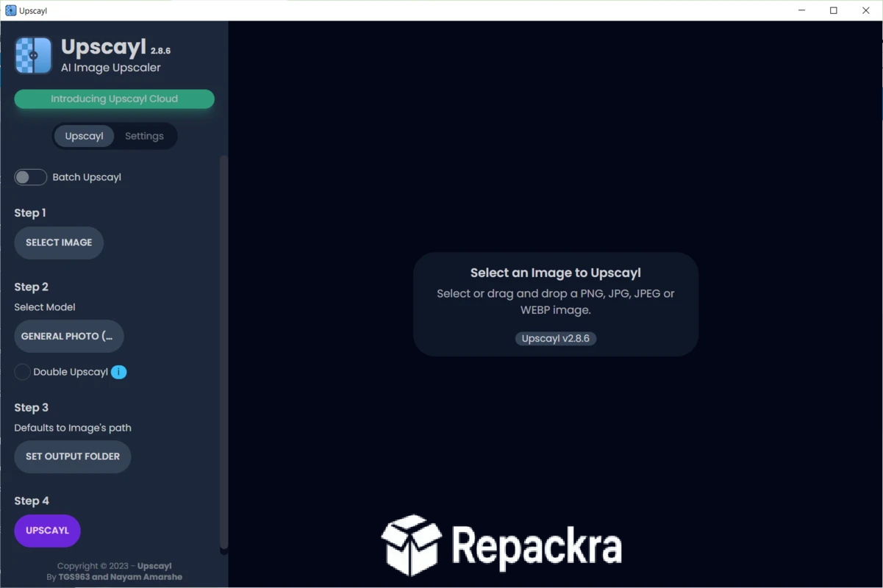This screenshot has height=588, width=883.
Task: Click the Select an Image to Upscayl drop area
Action: 556,304
